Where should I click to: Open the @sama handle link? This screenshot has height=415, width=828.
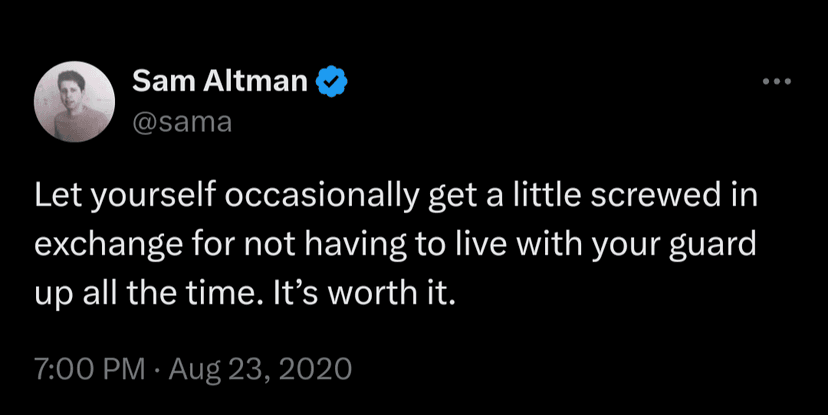(181, 124)
